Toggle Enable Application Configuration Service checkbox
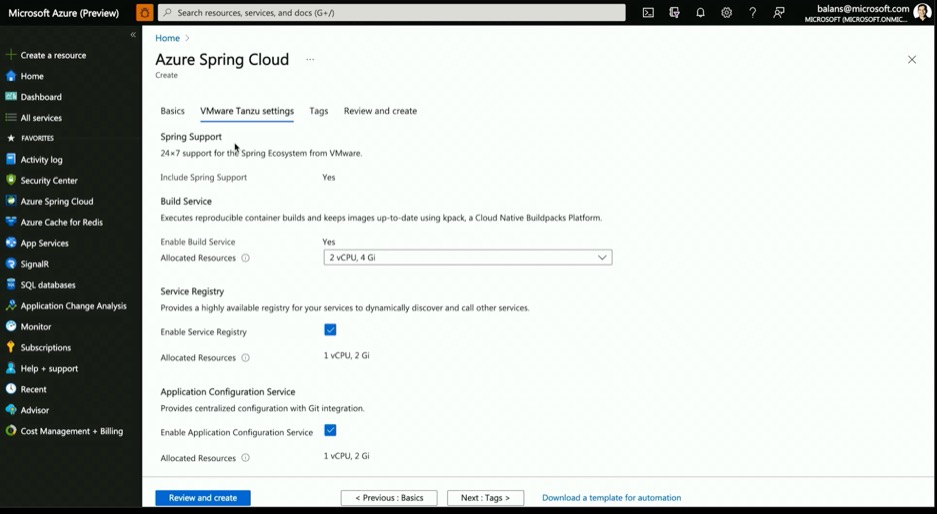 330,431
